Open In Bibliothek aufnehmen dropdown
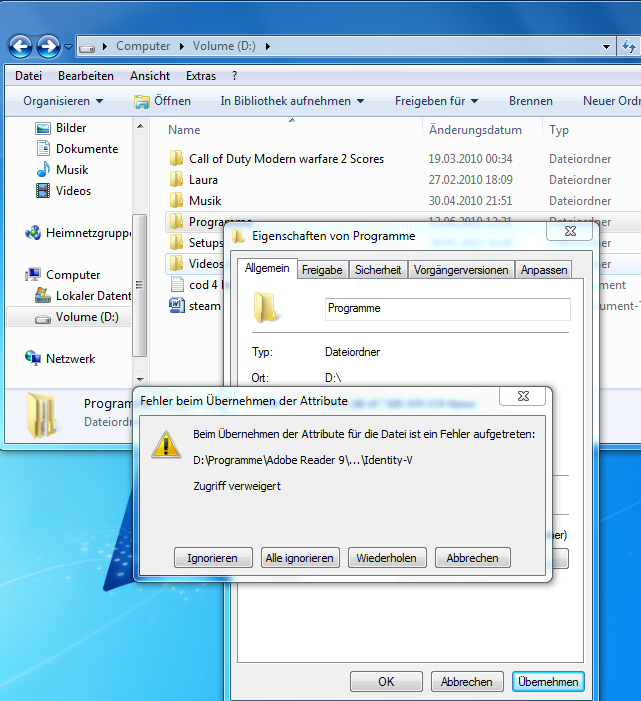 tap(292, 101)
